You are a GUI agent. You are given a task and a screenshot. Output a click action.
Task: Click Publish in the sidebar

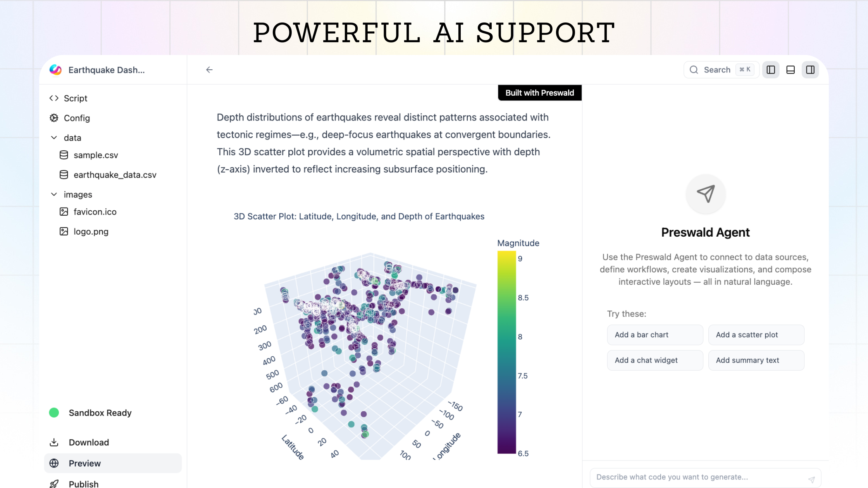click(83, 484)
